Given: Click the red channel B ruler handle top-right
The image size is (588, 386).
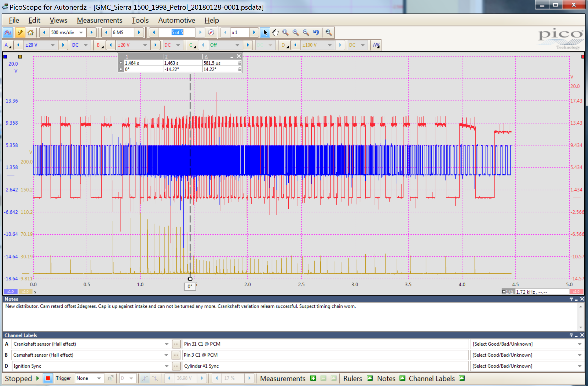Looking at the screenshot, I should [583, 57].
